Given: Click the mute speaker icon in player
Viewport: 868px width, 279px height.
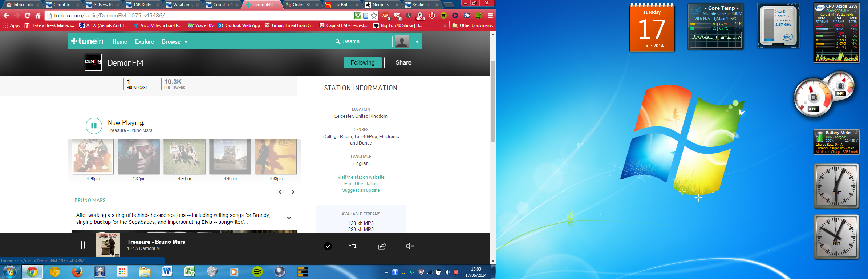Looking at the screenshot, I should coord(410,246).
